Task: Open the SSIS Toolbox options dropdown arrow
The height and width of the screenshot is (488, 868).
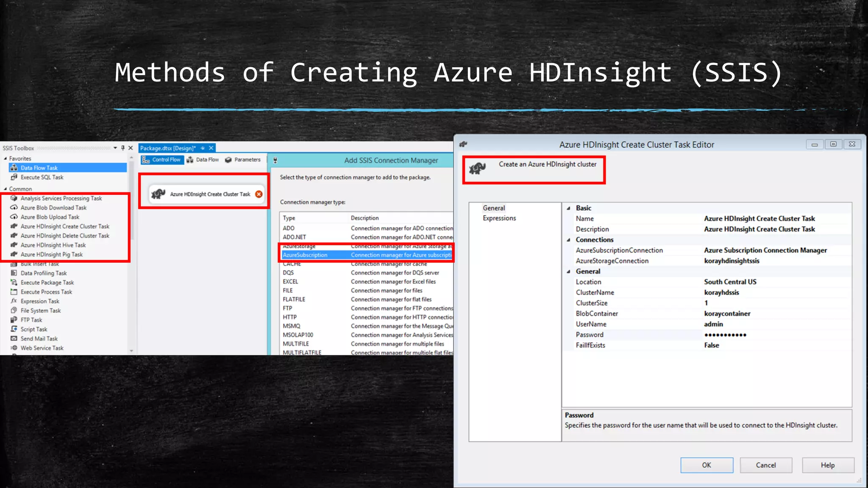Action: coord(115,148)
